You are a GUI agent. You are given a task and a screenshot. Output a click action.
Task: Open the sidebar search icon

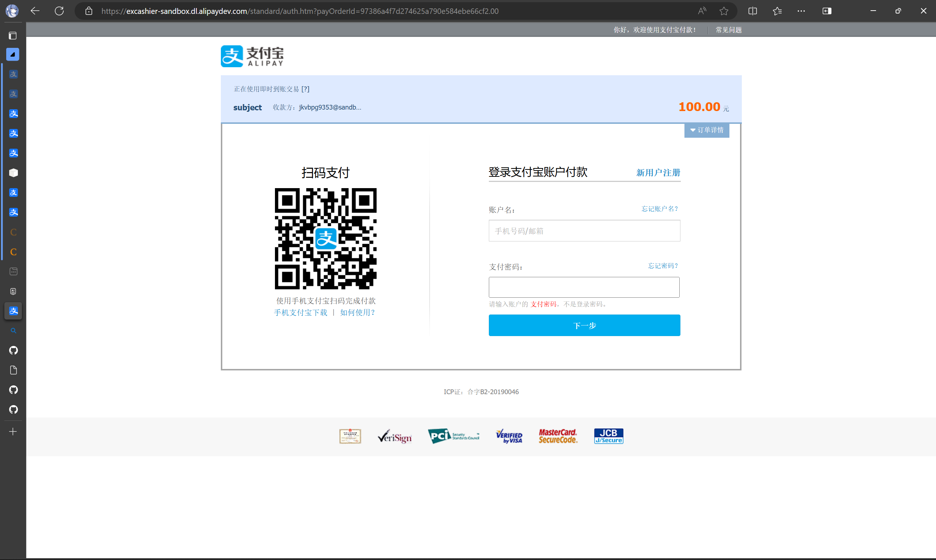13,331
